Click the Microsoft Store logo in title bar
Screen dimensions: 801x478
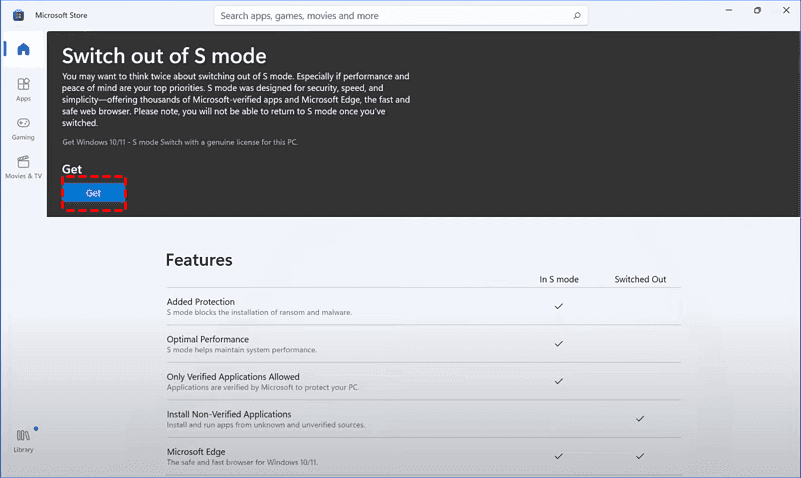click(18, 16)
